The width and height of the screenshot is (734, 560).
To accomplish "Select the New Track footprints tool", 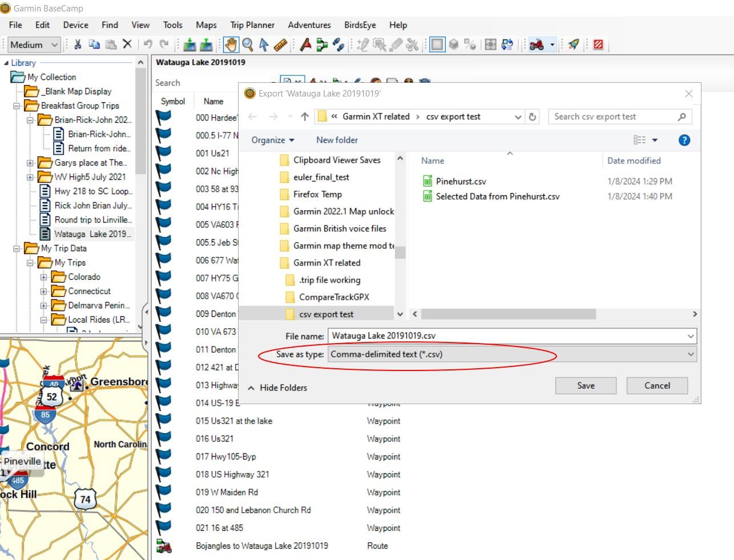I will [338, 45].
